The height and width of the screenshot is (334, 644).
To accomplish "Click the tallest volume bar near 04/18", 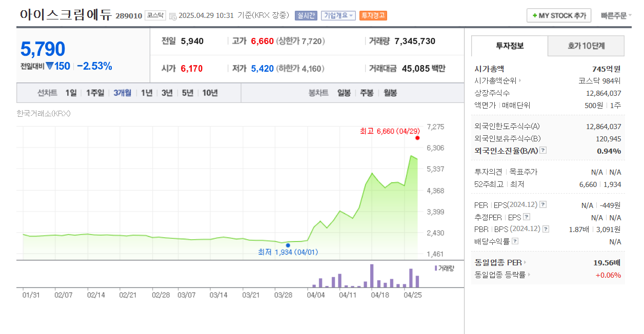I will click(372, 276).
